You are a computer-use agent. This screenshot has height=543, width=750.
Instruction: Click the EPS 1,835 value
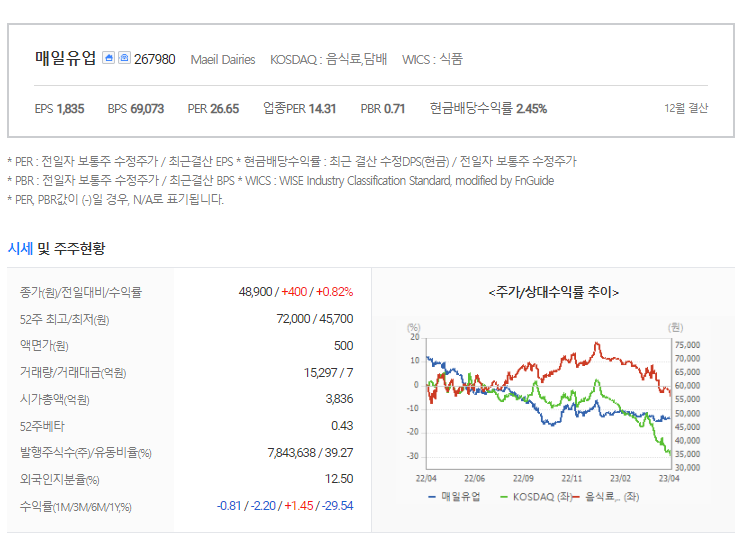point(59,109)
